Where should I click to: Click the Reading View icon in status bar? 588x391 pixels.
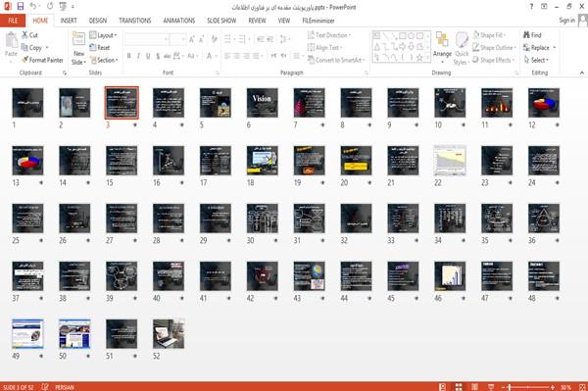pyautogui.click(x=474, y=387)
